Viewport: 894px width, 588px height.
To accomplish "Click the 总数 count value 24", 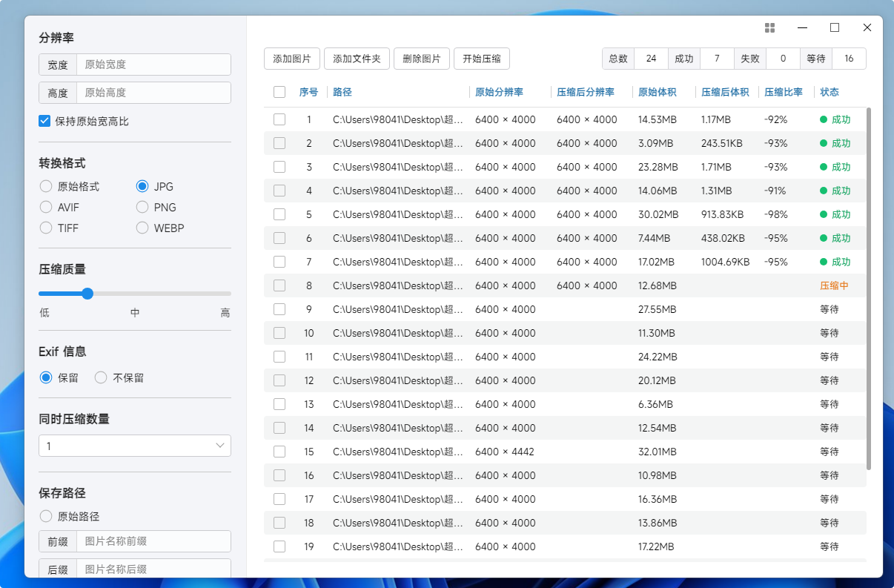I will click(651, 59).
